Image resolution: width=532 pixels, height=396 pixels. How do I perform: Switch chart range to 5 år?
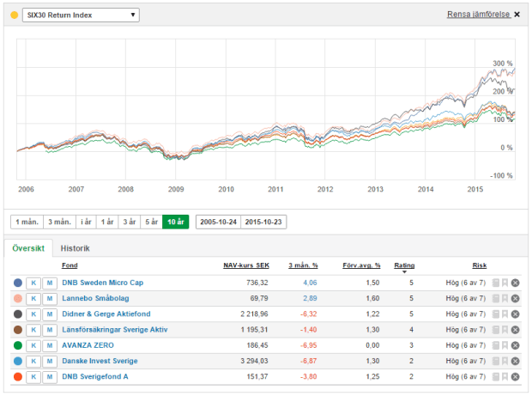coord(151,222)
